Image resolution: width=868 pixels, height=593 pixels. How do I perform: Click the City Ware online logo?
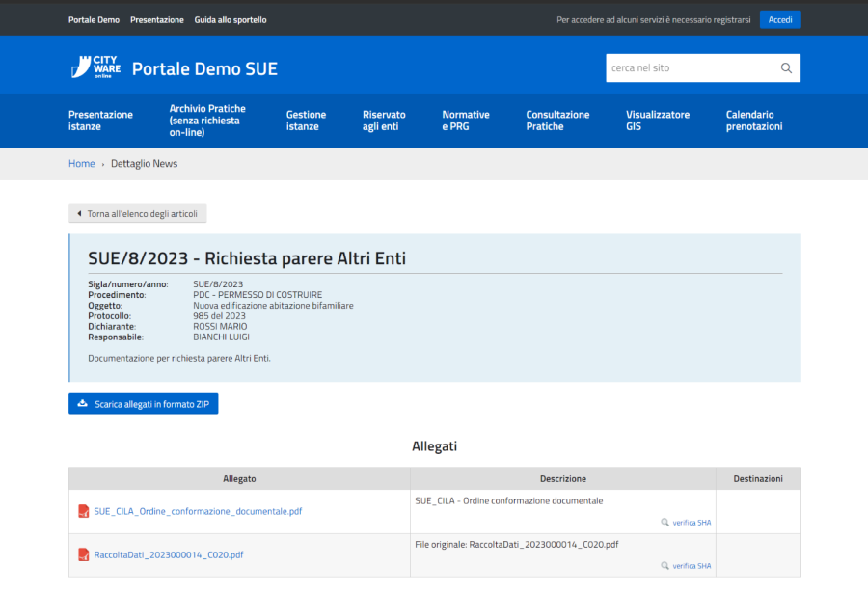pos(95,67)
